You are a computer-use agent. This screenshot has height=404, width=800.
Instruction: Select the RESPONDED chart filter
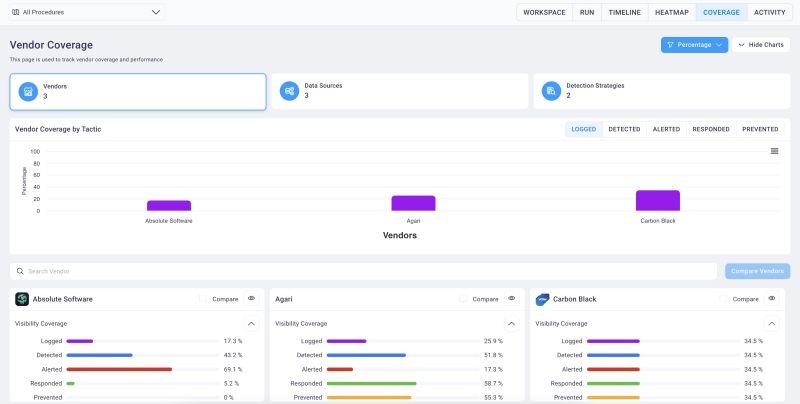(711, 129)
